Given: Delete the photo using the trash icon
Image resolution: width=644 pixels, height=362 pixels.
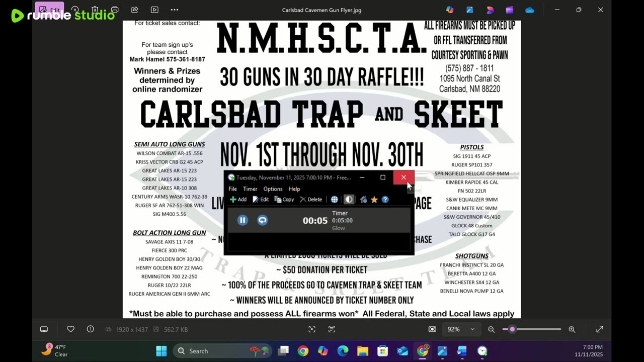Looking at the screenshot, I should pyautogui.click(x=95, y=10).
